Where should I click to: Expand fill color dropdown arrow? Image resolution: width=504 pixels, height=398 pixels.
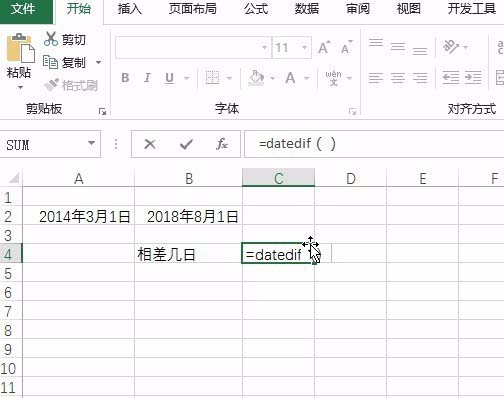tap(272, 78)
